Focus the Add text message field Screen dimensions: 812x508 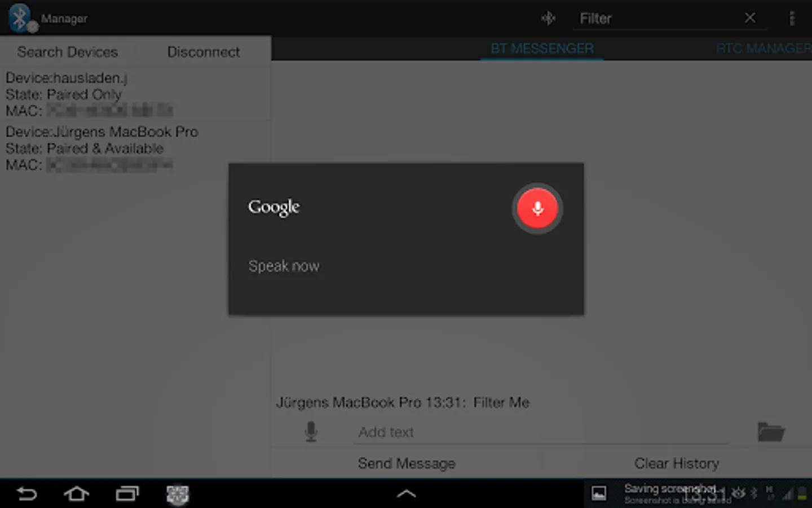(x=540, y=432)
